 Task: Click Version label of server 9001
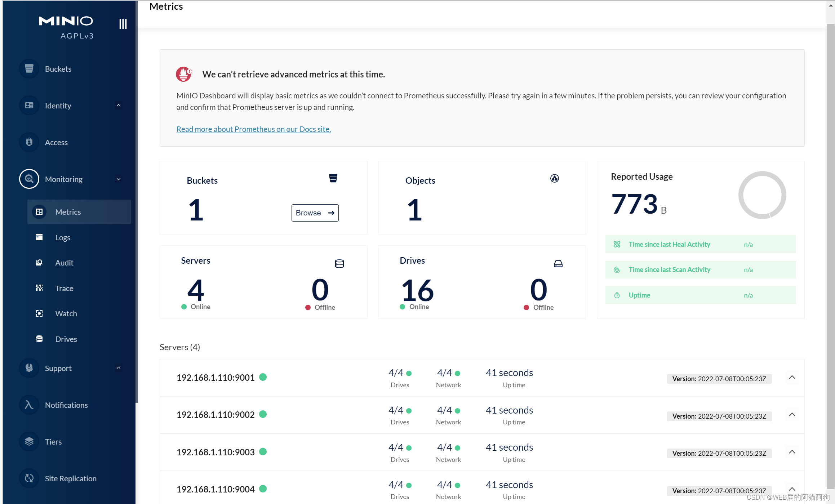719,379
